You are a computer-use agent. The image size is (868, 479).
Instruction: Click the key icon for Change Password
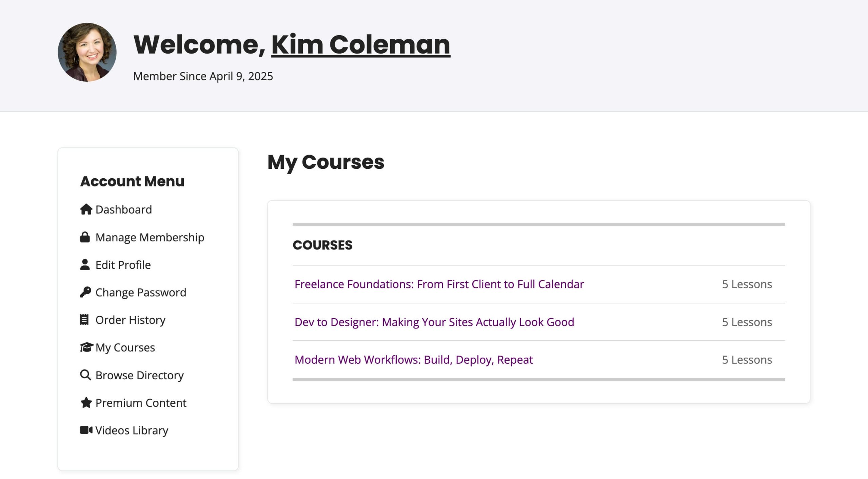click(85, 292)
